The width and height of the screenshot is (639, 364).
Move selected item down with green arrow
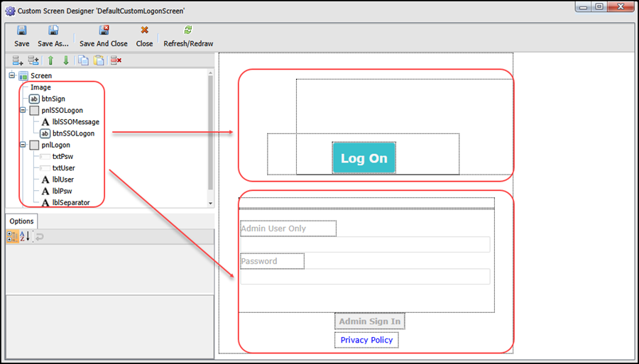[x=65, y=60]
